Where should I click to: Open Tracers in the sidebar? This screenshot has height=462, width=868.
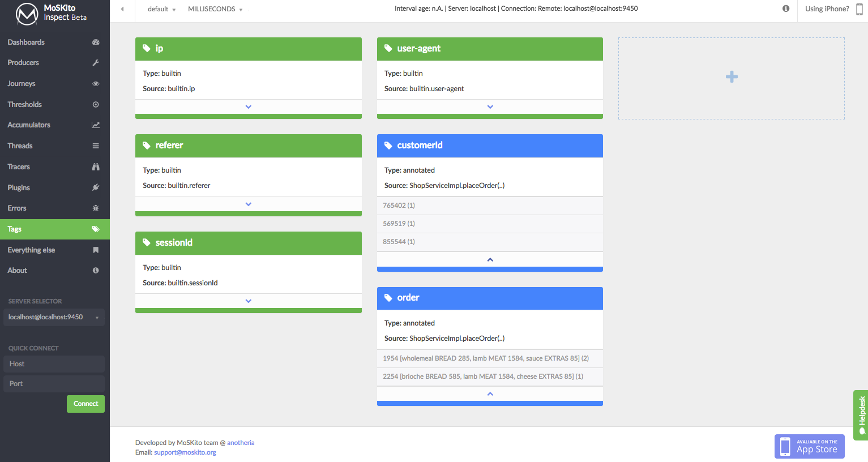55,167
